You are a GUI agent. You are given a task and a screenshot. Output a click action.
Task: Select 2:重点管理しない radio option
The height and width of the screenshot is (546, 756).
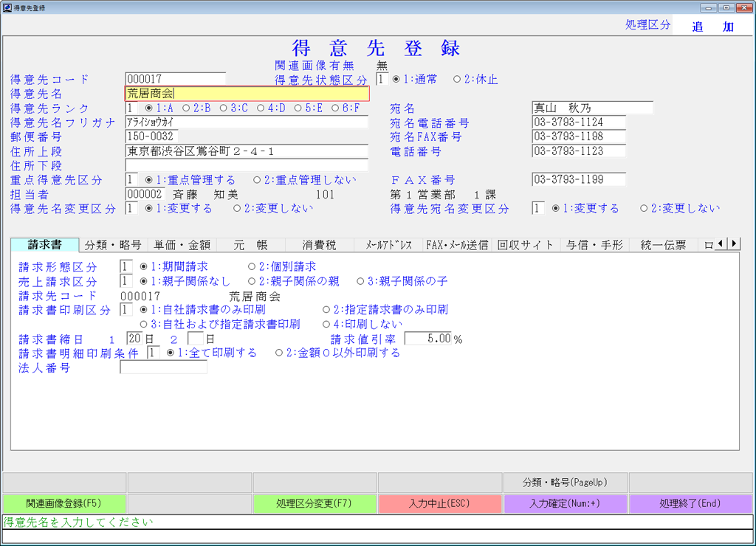tap(305, 180)
